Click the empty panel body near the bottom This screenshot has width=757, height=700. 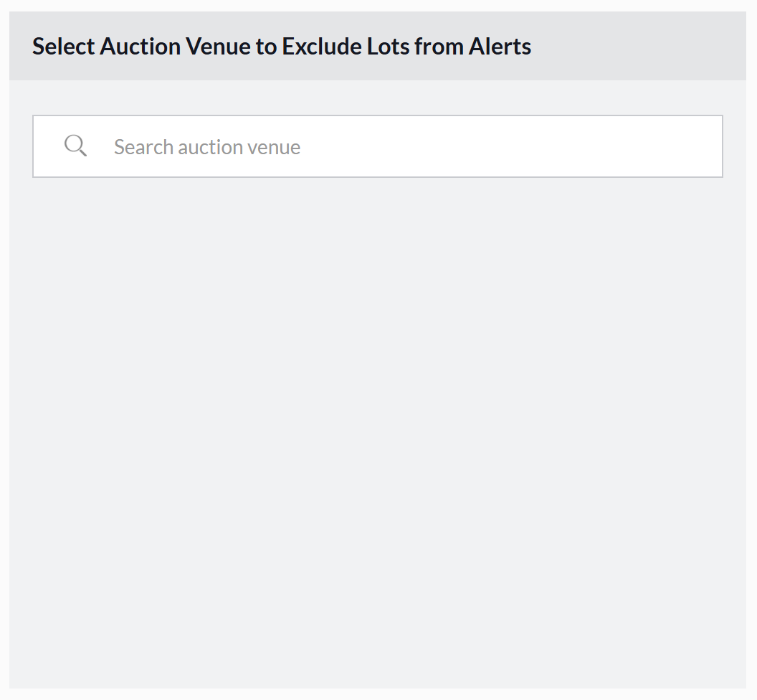coord(378,645)
